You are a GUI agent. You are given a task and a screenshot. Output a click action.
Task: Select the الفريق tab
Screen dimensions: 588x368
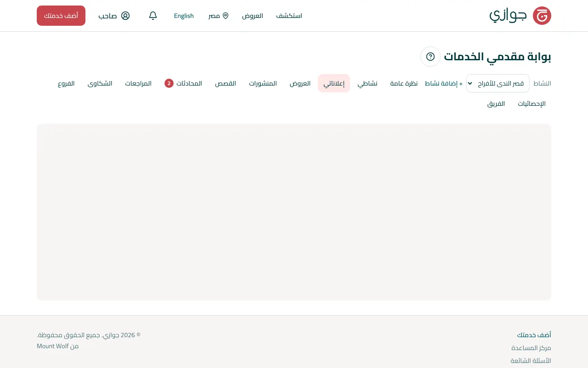point(496,103)
